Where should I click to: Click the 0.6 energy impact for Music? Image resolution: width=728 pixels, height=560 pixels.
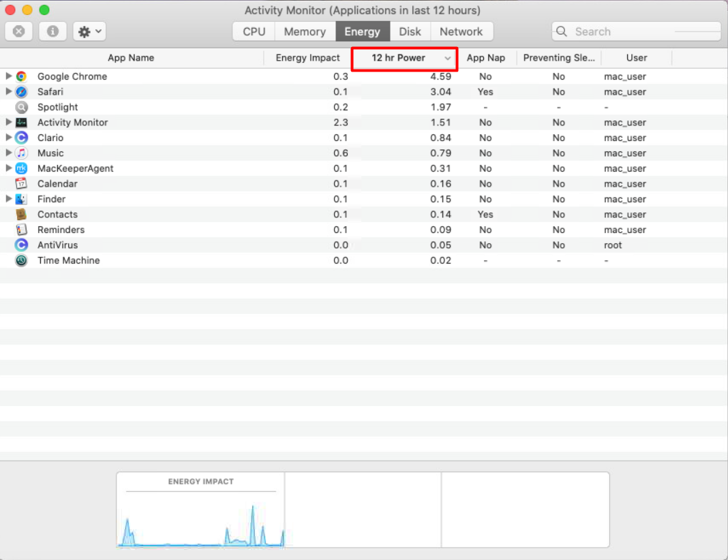(x=341, y=153)
